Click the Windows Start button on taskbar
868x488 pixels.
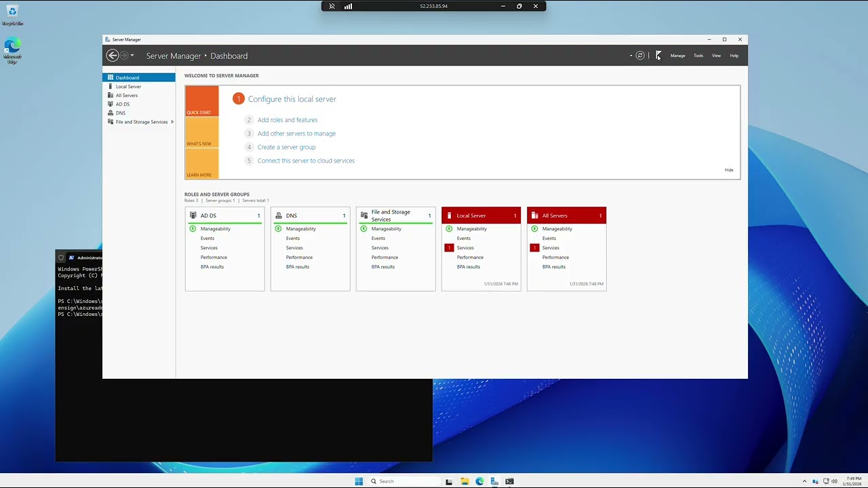[x=359, y=481]
